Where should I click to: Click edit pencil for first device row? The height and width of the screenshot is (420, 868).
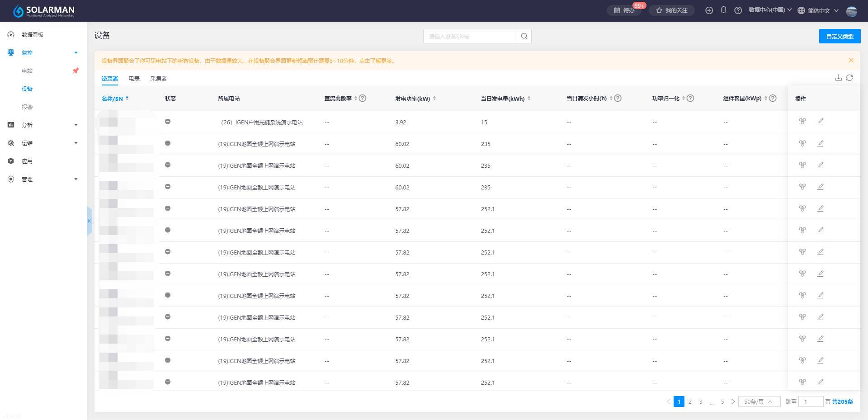pyautogui.click(x=820, y=121)
